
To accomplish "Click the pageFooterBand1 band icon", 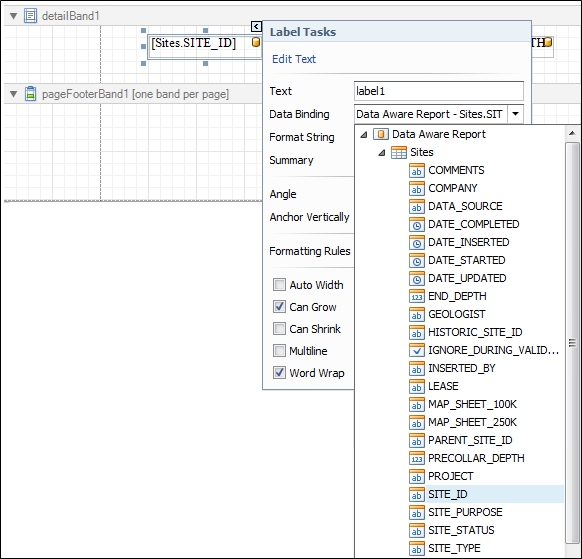I will pyautogui.click(x=30, y=94).
